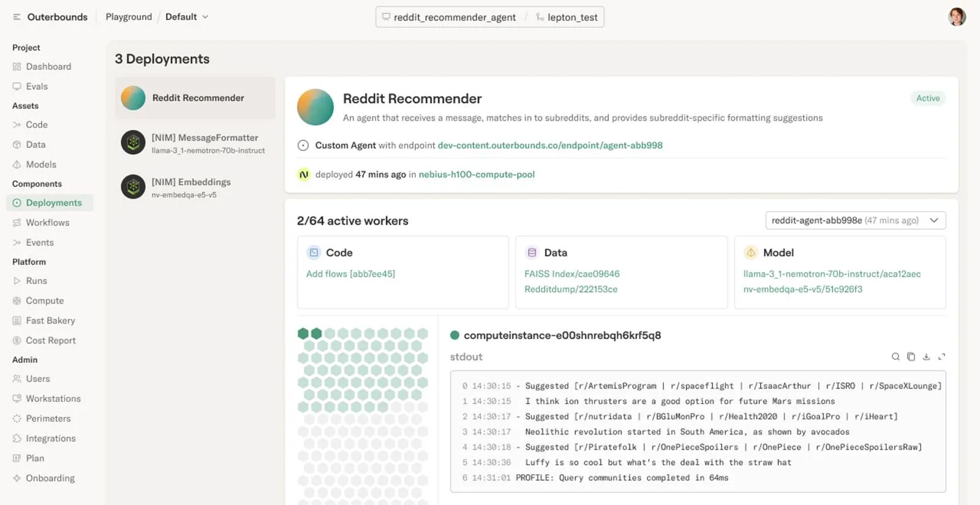Go to Workflows in sidebar
The image size is (980, 505).
click(x=47, y=223)
